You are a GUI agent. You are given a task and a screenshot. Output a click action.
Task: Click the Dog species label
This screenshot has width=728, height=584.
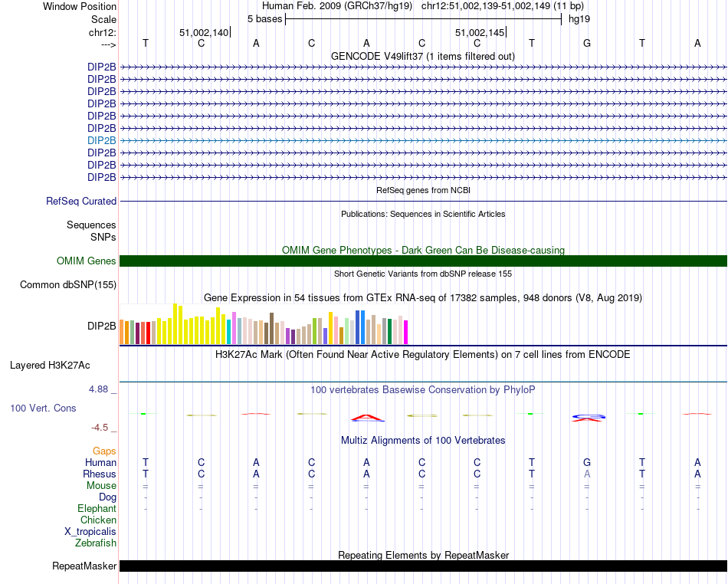point(108,497)
